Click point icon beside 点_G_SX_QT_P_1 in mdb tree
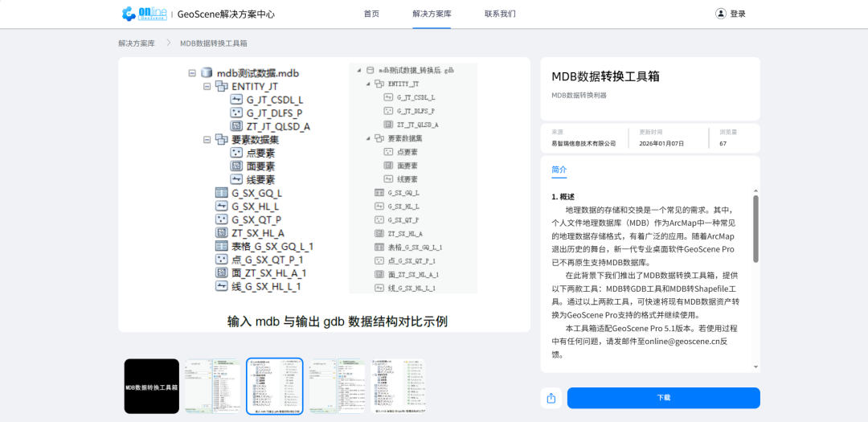This screenshot has height=422, width=868. click(222, 260)
